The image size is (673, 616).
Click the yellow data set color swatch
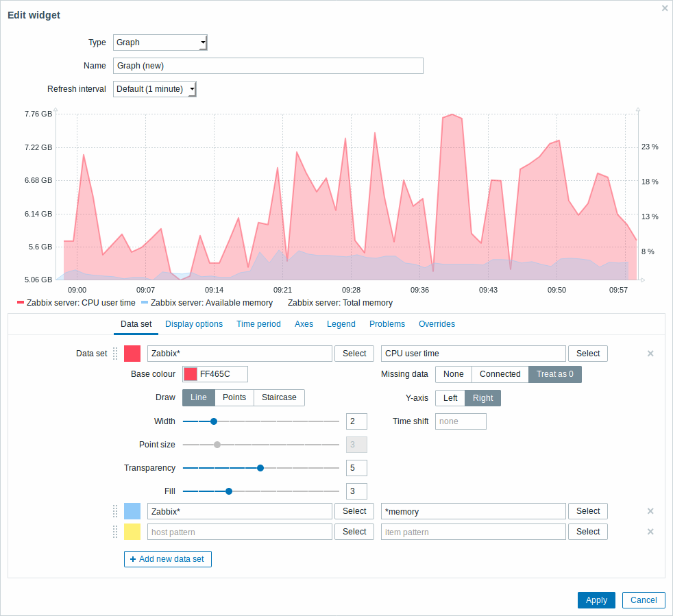coord(132,532)
